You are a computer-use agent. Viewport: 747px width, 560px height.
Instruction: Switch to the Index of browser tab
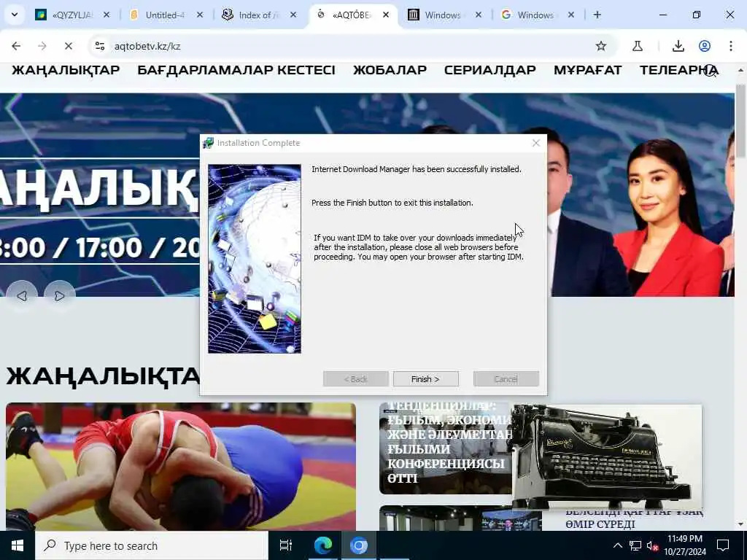point(258,15)
